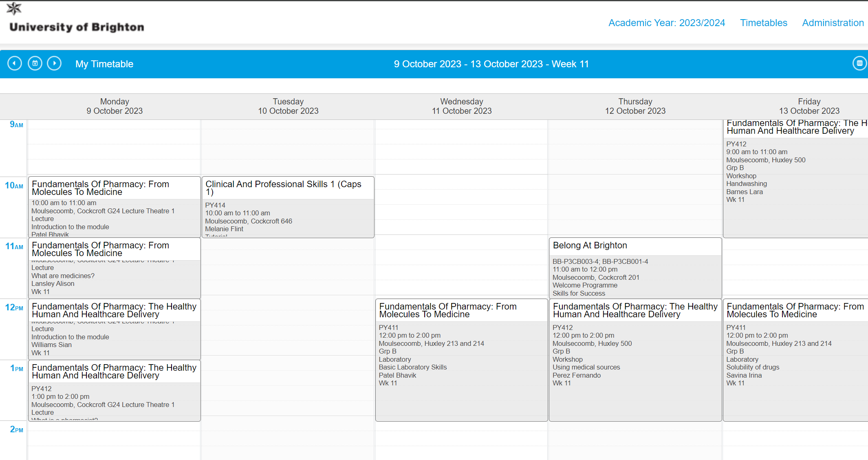Click 'Welcome Programme' text in Thursday event
This screenshot has height=460, width=868.
(x=585, y=285)
